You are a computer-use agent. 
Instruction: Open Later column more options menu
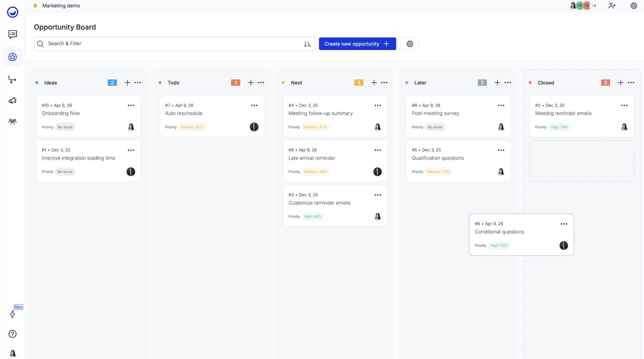click(508, 83)
